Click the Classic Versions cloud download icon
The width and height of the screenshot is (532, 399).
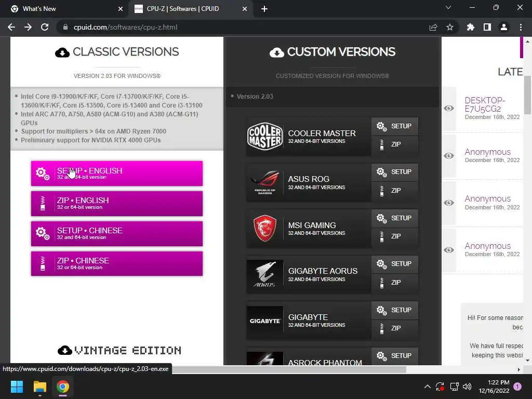click(62, 52)
